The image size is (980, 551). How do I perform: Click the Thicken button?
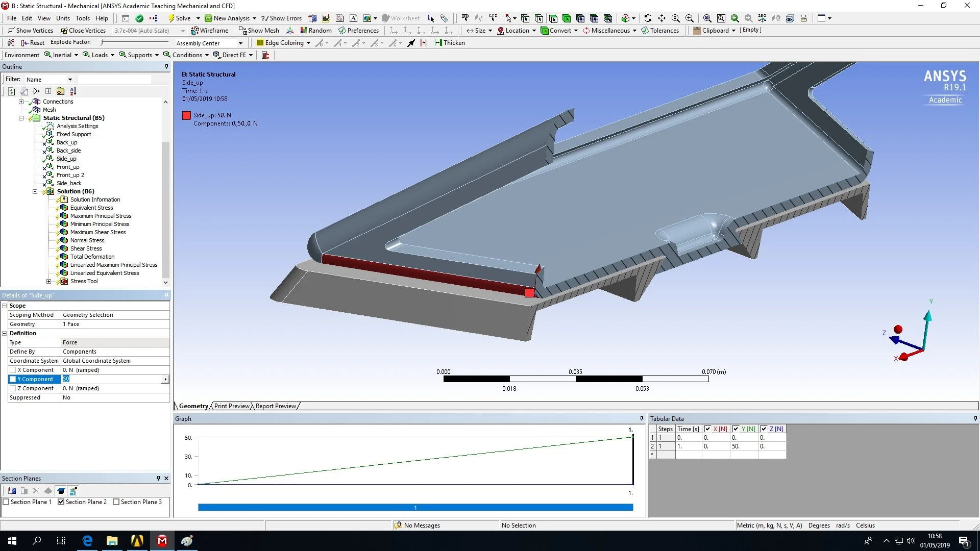tap(449, 43)
